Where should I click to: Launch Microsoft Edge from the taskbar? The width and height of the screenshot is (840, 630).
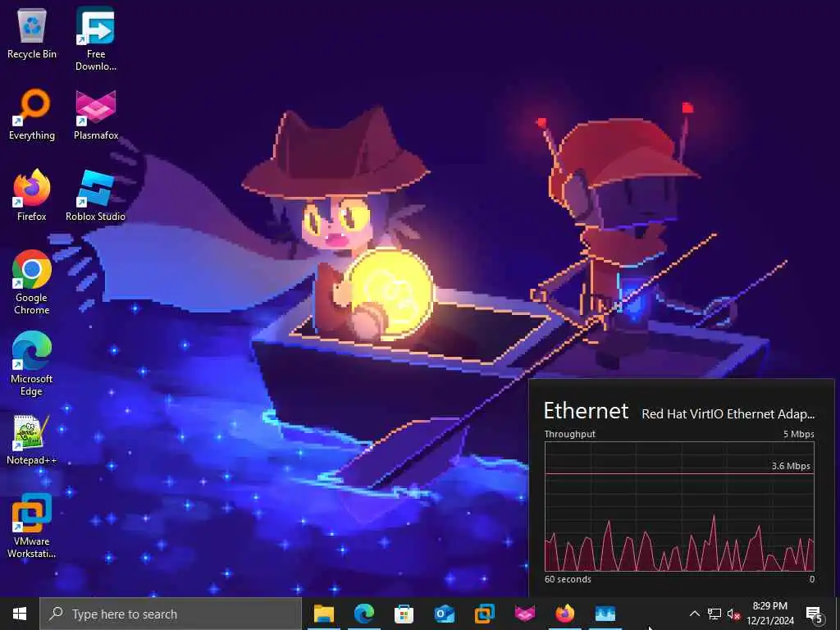coord(363,614)
